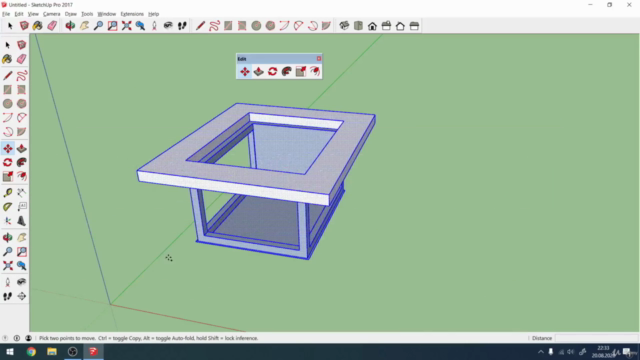Choose Rectangle tool in left tool set
The height and width of the screenshot is (360, 640).
7,90
